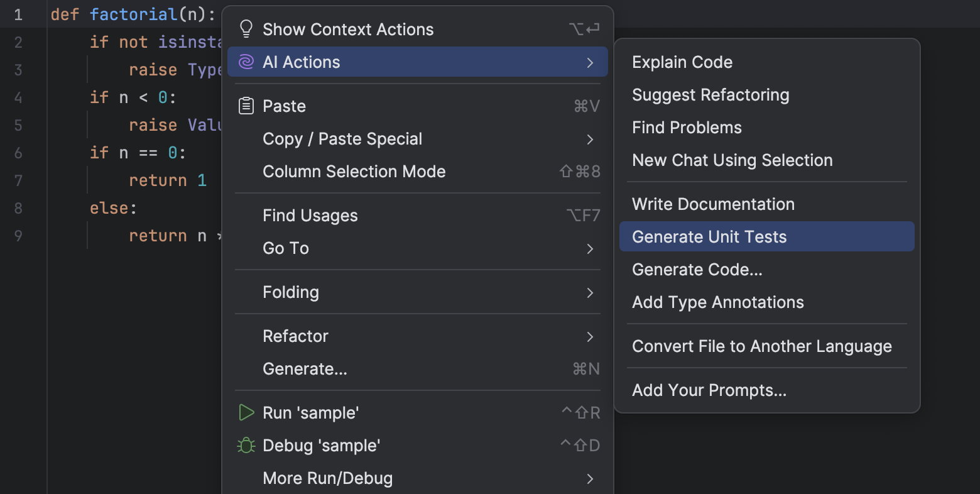The image size is (980, 494).
Task: Click the Paste clipboard icon
Action: coord(246,106)
